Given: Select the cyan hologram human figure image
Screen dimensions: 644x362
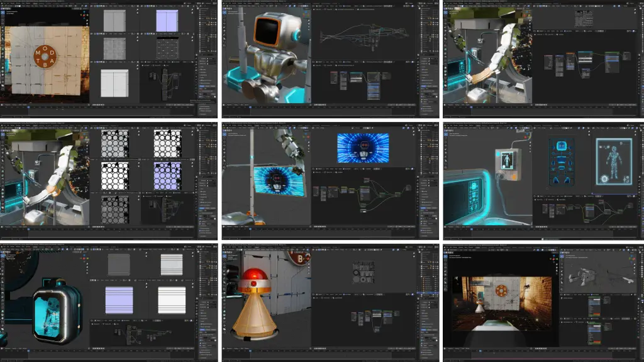Looking at the screenshot, I should point(614,162).
